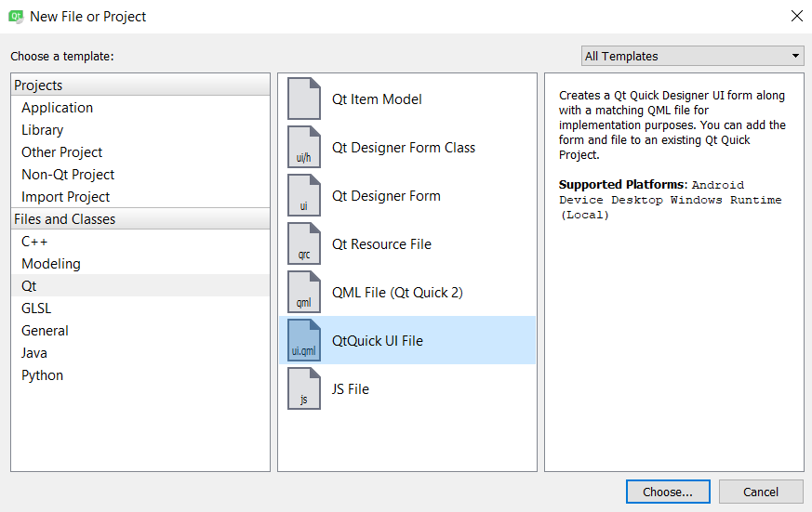The image size is (812, 512).
Task: Pick the Non-Qt Project category
Action: click(x=68, y=175)
